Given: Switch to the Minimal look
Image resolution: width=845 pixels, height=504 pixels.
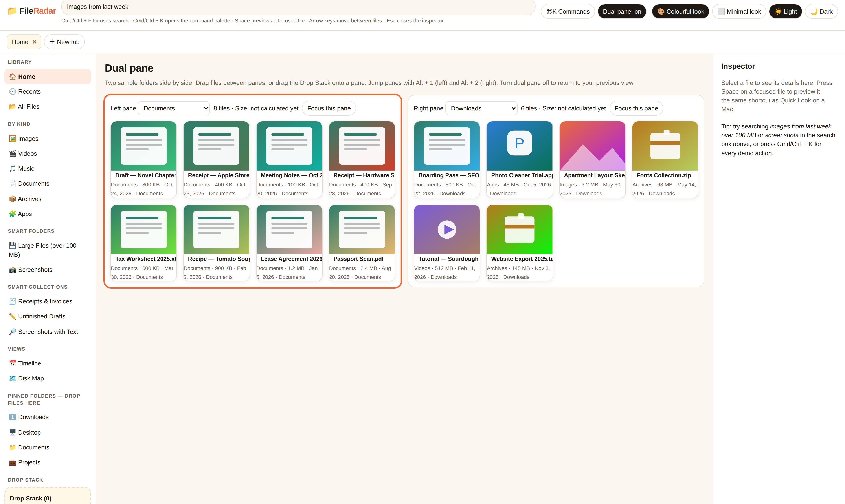Looking at the screenshot, I should 739,12.
